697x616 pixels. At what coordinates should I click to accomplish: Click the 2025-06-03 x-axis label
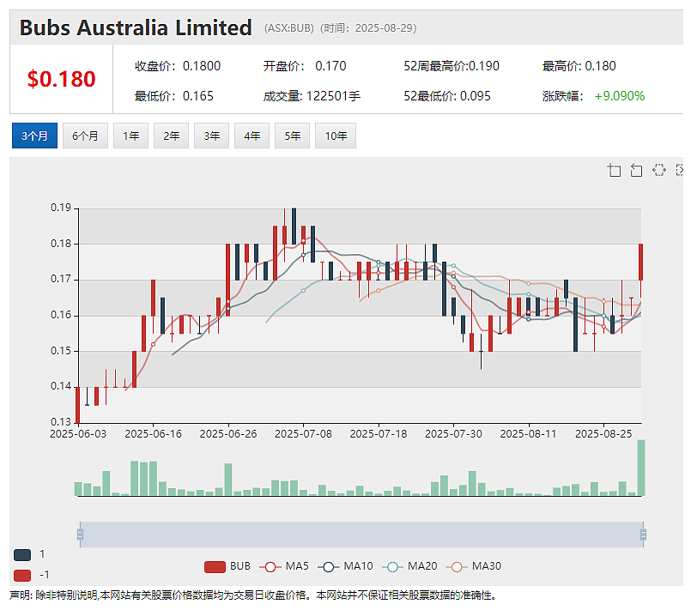tap(78, 434)
